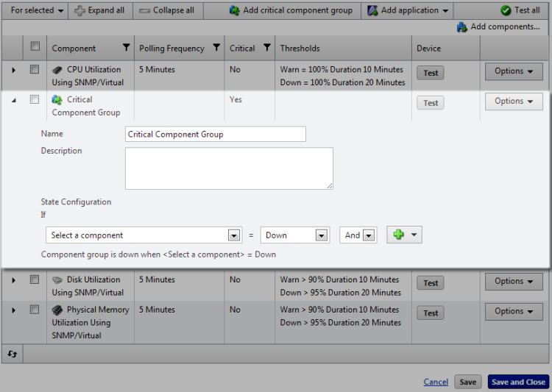552x392 pixels.
Task: Check the Physical Memory Utilization checkbox
Action: (35, 310)
